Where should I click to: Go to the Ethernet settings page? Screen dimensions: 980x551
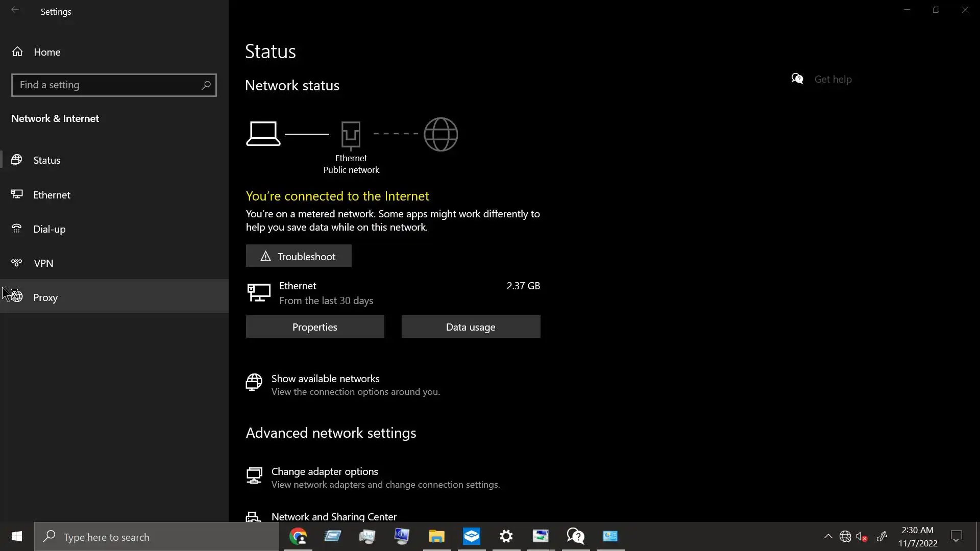pos(52,195)
